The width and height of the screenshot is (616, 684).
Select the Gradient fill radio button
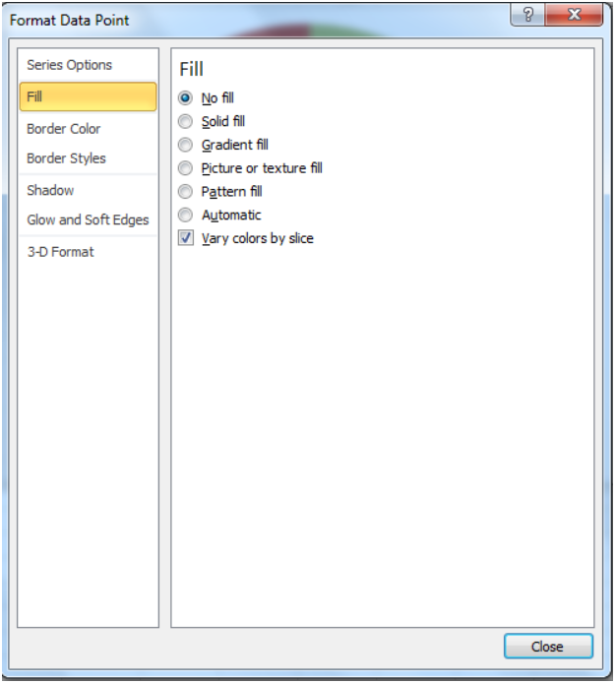185,145
